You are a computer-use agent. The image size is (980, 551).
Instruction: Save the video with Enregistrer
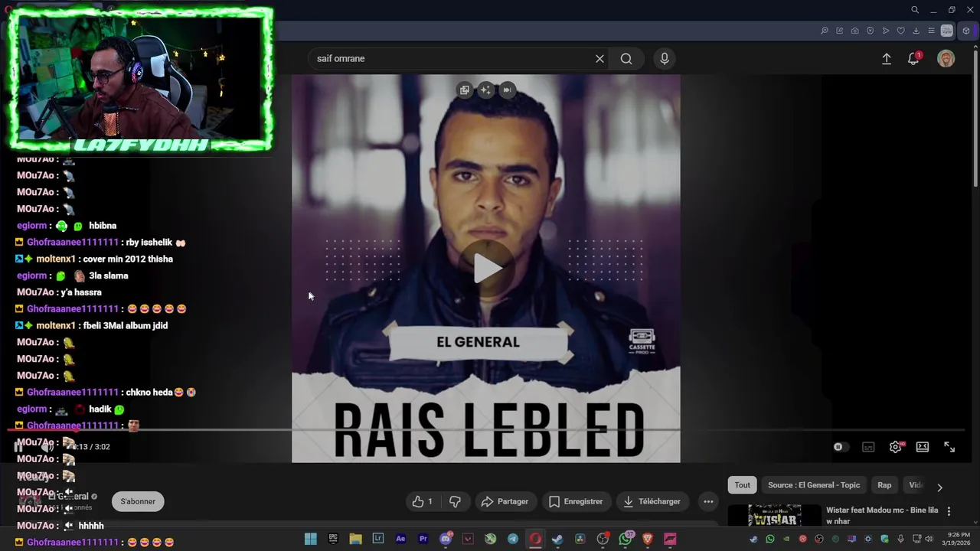576,502
